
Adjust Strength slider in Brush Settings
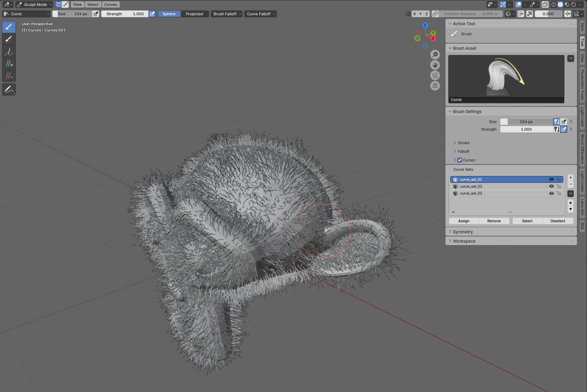point(526,129)
